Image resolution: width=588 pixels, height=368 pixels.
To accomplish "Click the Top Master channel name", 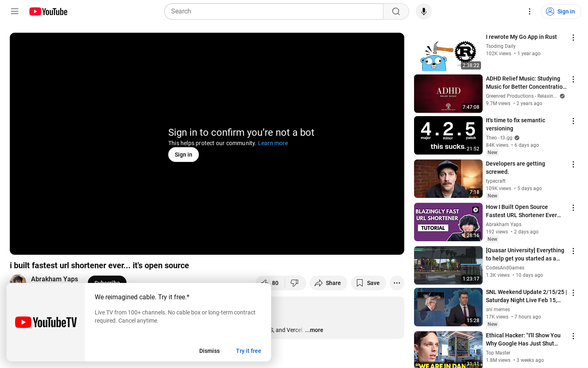I will click(498, 353).
